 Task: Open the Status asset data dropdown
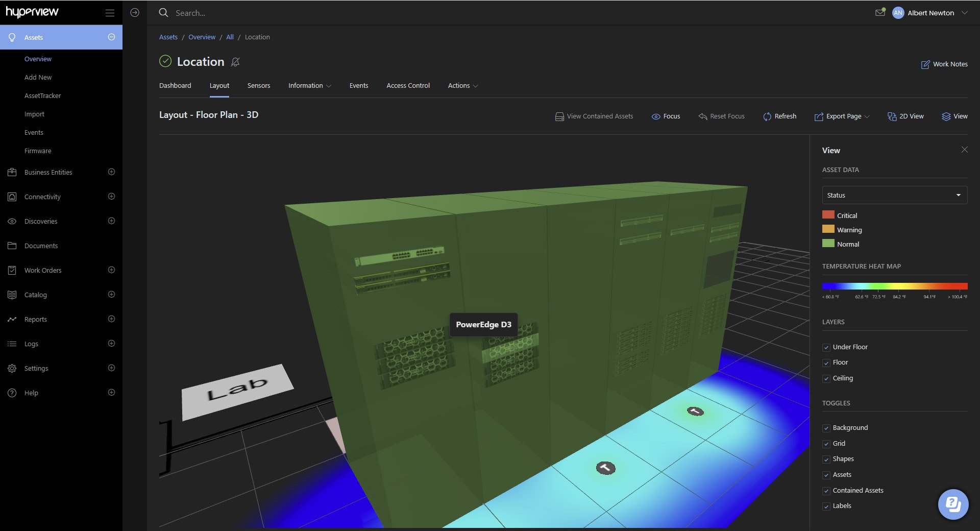(x=894, y=195)
